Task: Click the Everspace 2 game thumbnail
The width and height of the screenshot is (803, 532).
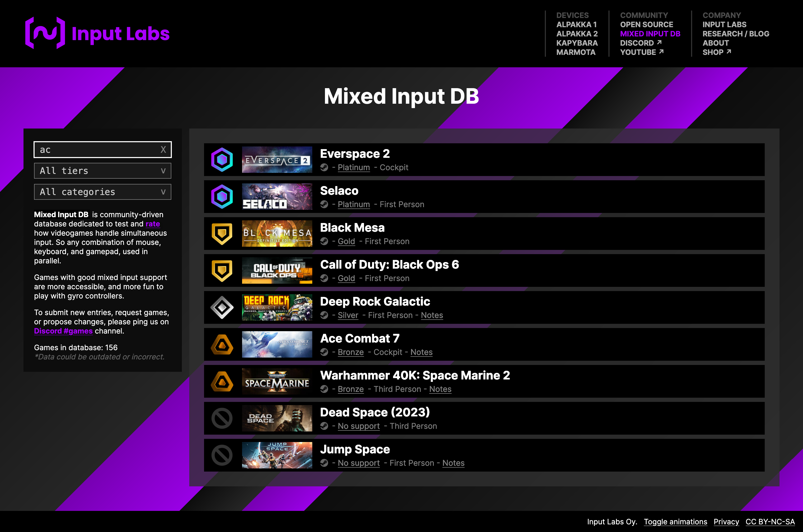Action: [277, 159]
